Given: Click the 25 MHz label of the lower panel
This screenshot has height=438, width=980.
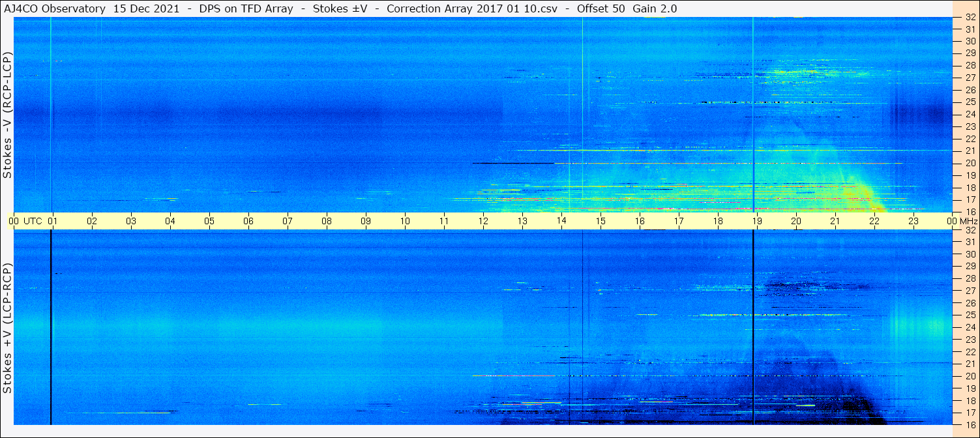Looking at the screenshot, I should [x=970, y=315].
